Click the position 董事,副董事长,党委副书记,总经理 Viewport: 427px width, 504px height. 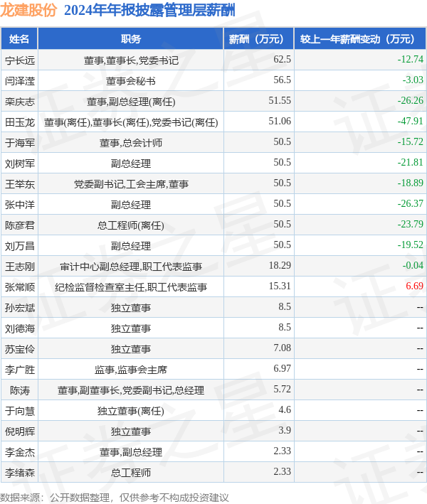tap(131, 390)
